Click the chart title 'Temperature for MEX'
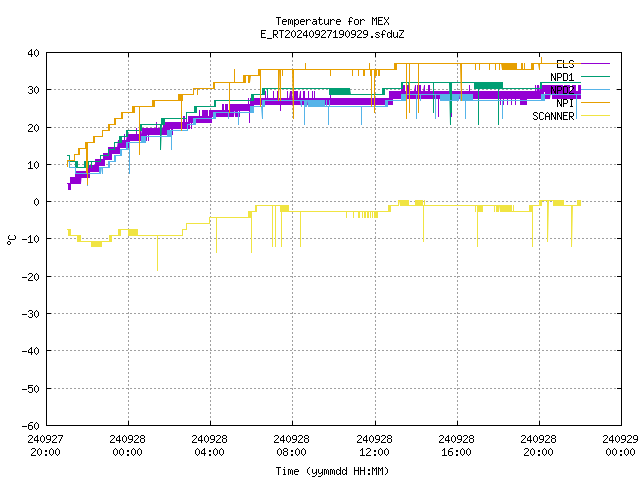Screen dimensions: 640x480 coord(332,21)
